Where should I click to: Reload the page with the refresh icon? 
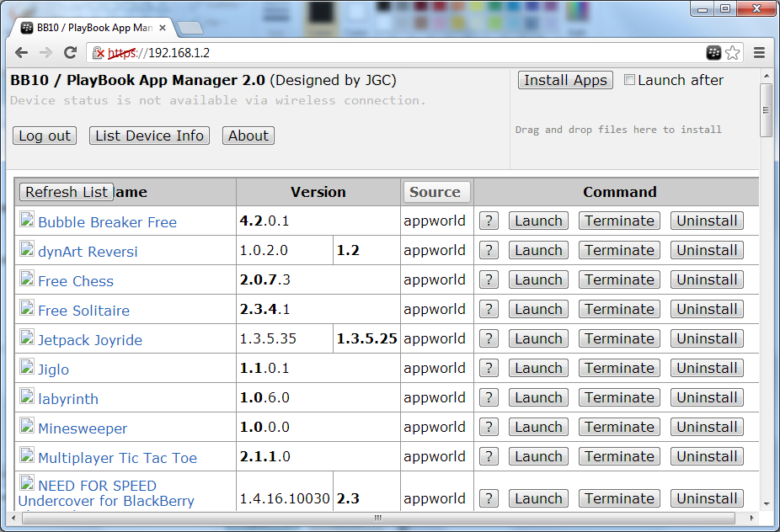pos(70,53)
